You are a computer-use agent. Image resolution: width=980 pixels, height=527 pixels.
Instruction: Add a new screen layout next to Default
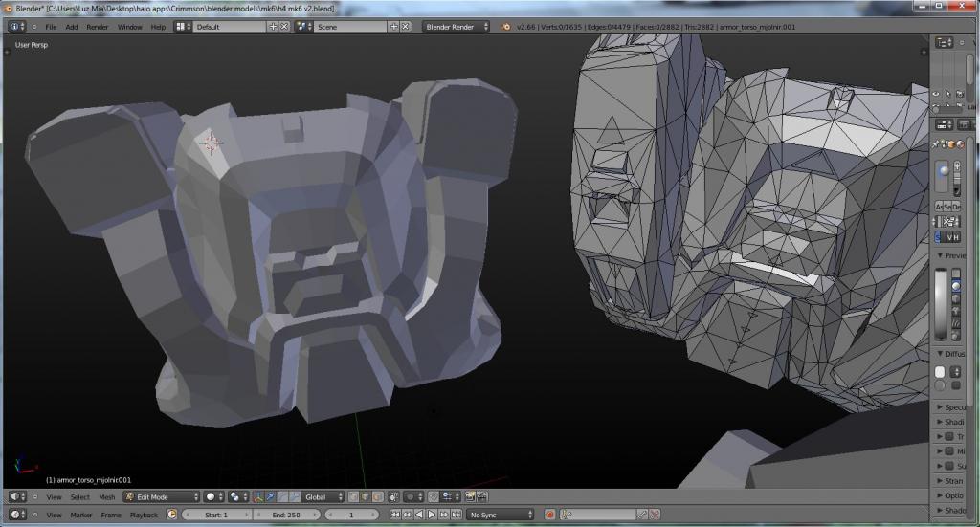[273, 27]
